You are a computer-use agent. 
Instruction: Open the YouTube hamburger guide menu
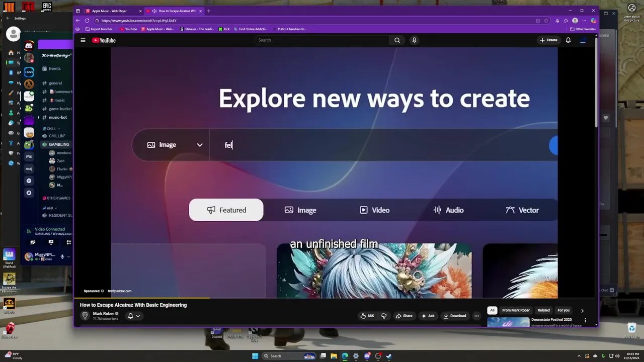(x=83, y=40)
